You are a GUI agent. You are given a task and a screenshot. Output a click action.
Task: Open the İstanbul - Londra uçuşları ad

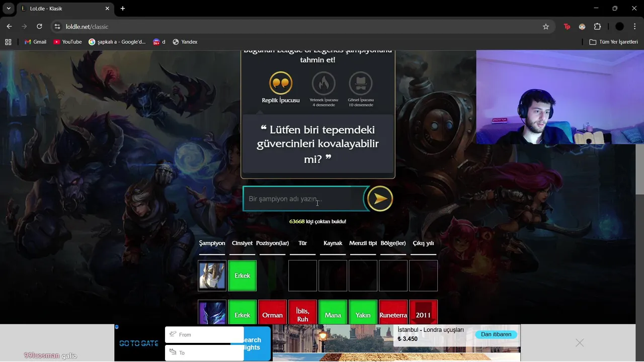pyautogui.click(x=431, y=330)
